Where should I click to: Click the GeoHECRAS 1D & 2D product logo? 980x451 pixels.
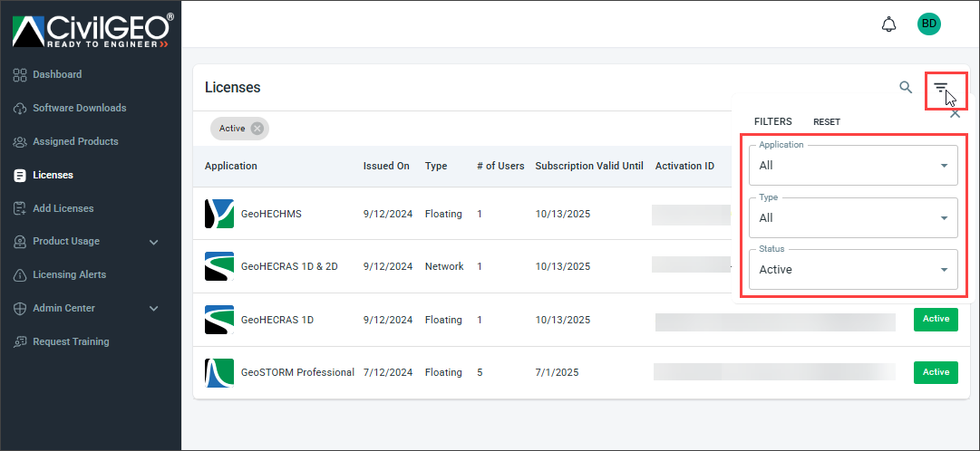(x=219, y=266)
